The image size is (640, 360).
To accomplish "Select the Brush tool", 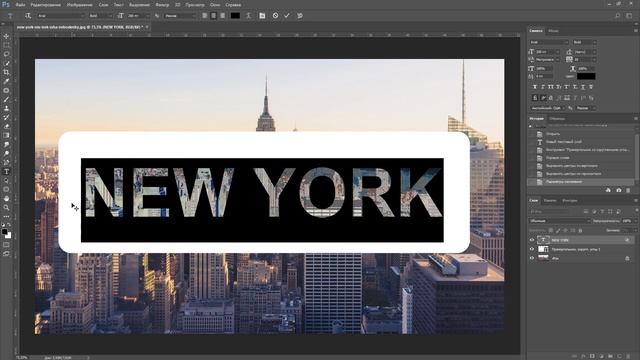I will (x=6, y=100).
